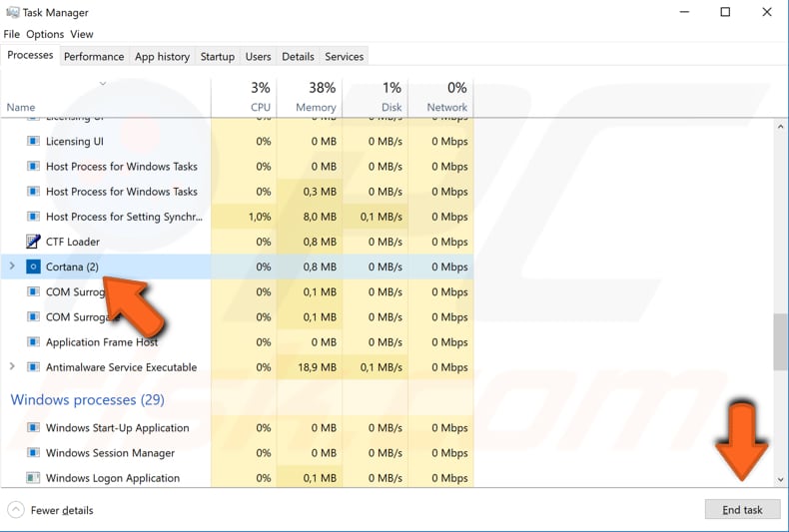Click the CTF Loader pen icon
The height and width of the screenshot is (532, 789).
[33, 242]
